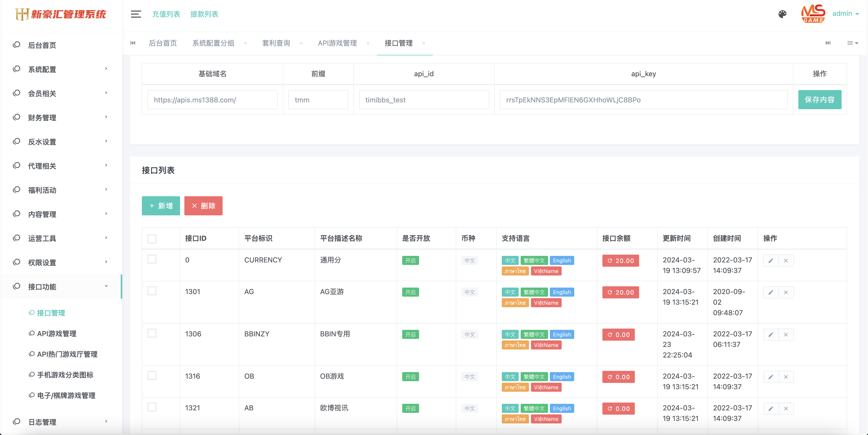Switch to the API游戏管理 tab
868x435 pixels.
[337, 43]
